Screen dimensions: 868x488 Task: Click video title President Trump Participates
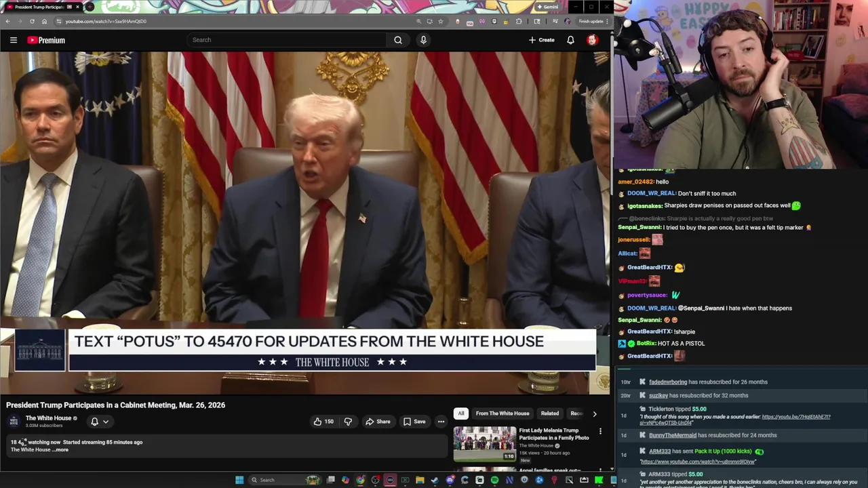click(x=115, y=405)
